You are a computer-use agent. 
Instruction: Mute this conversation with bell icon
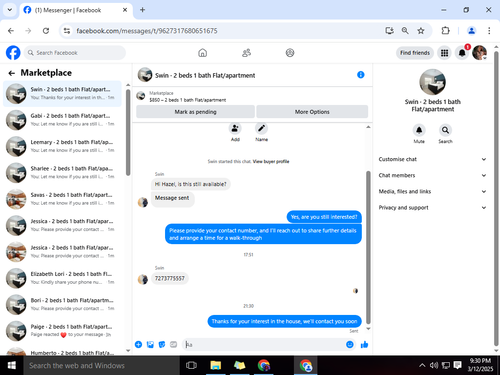point(419,130)
